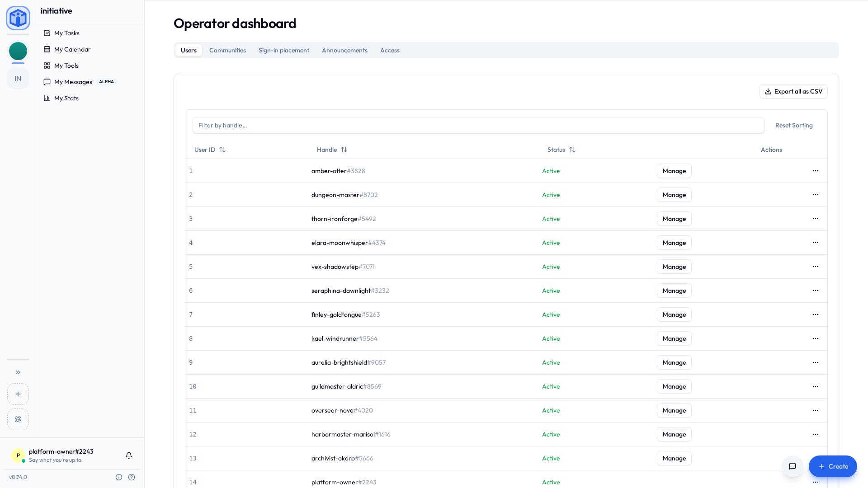
Task: Open more options for amber-otter row
Action: click(x=816, y=171)
